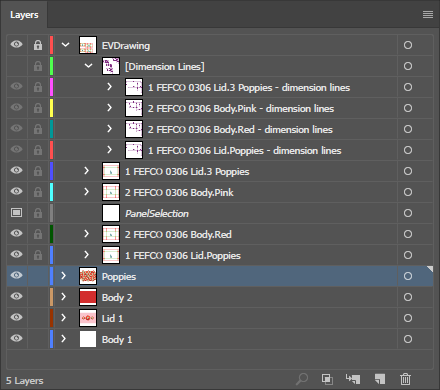Hide the Body 2 layer
The height and width of the screenshot is (390, 440).
[x=16, y=296]
